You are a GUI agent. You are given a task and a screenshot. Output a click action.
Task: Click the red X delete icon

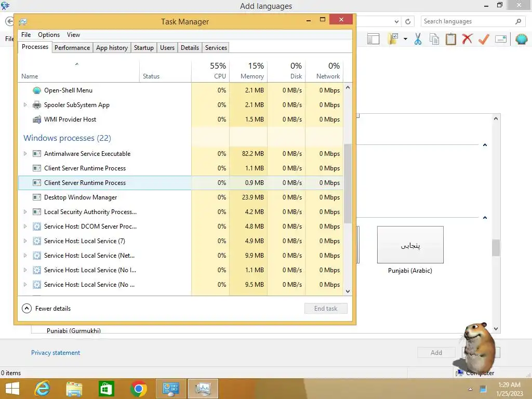[467, 39]
